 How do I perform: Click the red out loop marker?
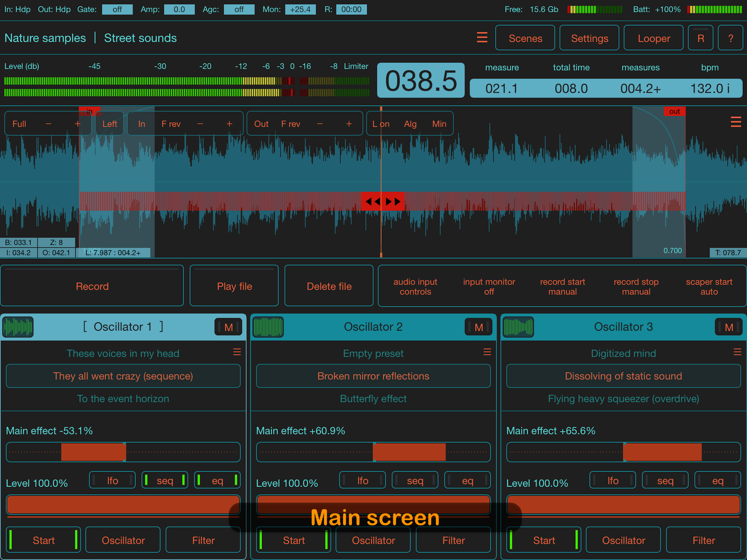coord(674,112)
